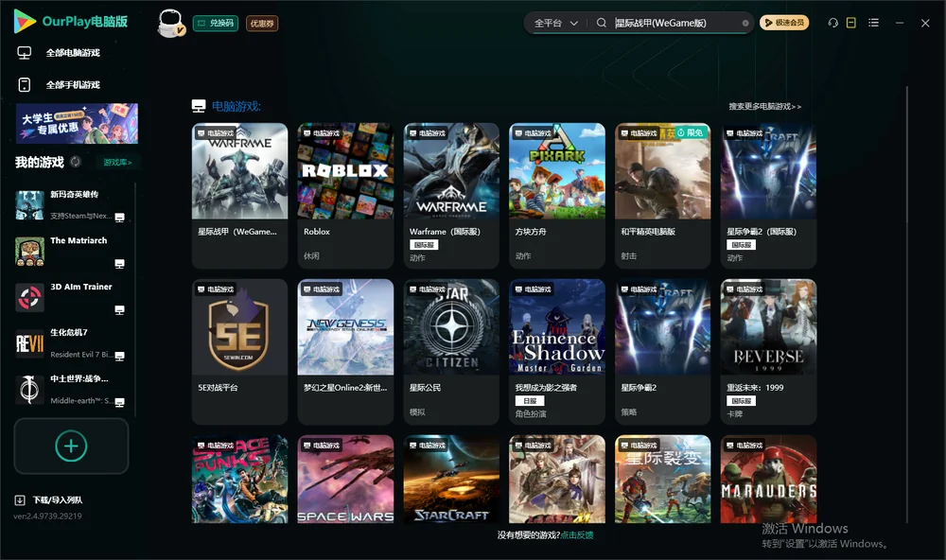Click the PC icon beside 新玛奇英雄传
The image size is (946, 560).
click(x=119, y=218)
